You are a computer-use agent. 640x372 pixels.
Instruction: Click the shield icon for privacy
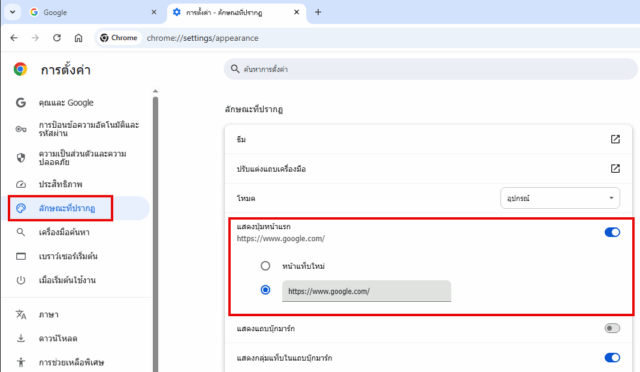tap(21, 158)
